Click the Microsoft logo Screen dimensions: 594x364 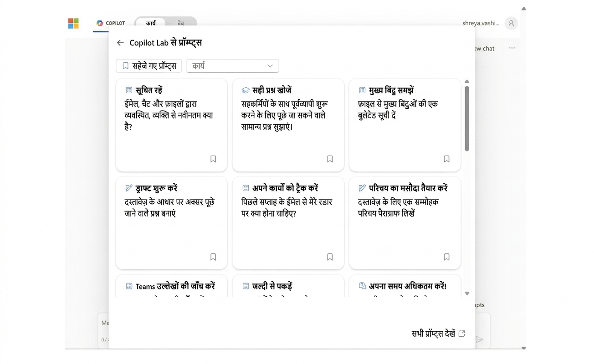(x=73, y=23)
